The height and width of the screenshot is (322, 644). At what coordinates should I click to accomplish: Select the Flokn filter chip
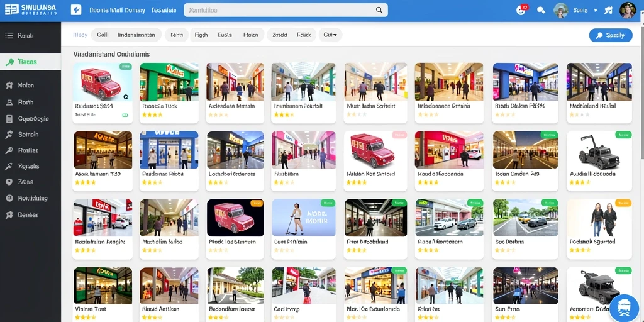(250, 35)
